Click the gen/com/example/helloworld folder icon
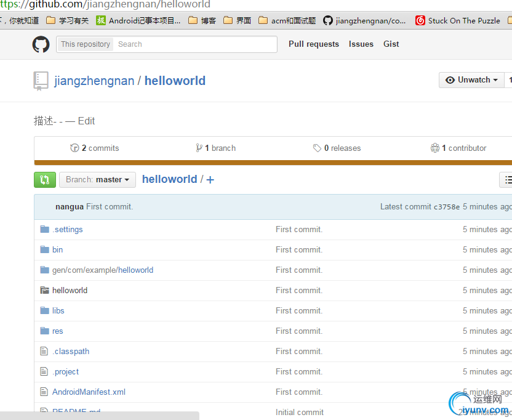512x420 pixels. 44,270
